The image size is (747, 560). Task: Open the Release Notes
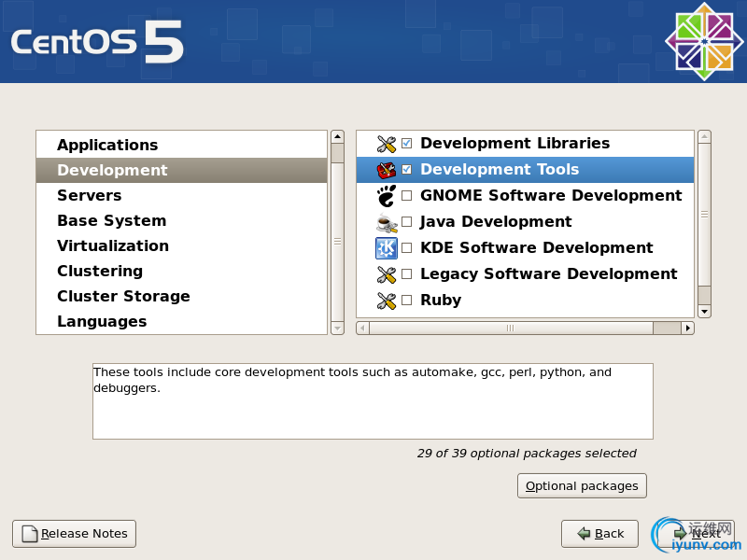tap(75, 533)
